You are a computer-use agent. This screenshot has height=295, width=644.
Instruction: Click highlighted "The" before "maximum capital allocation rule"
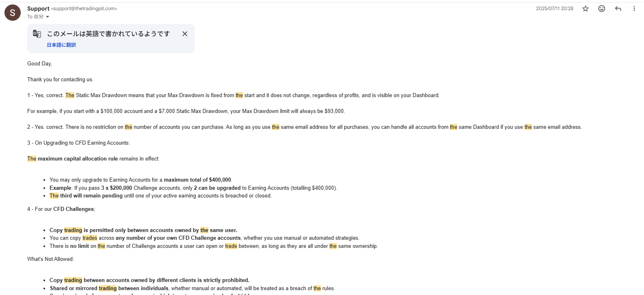pos(32,158)
